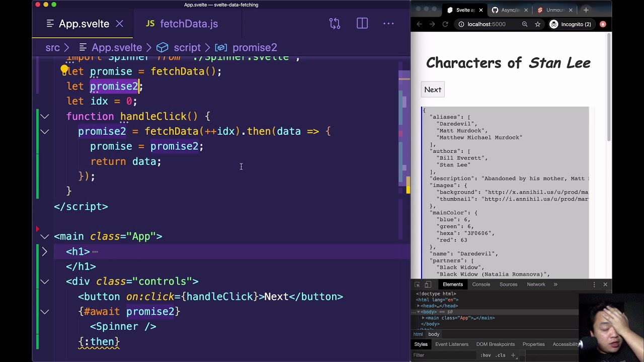Expand the folded h1 element
Image resolution: width=644 pixels, height=362 pixels.
tap(45, 251)
